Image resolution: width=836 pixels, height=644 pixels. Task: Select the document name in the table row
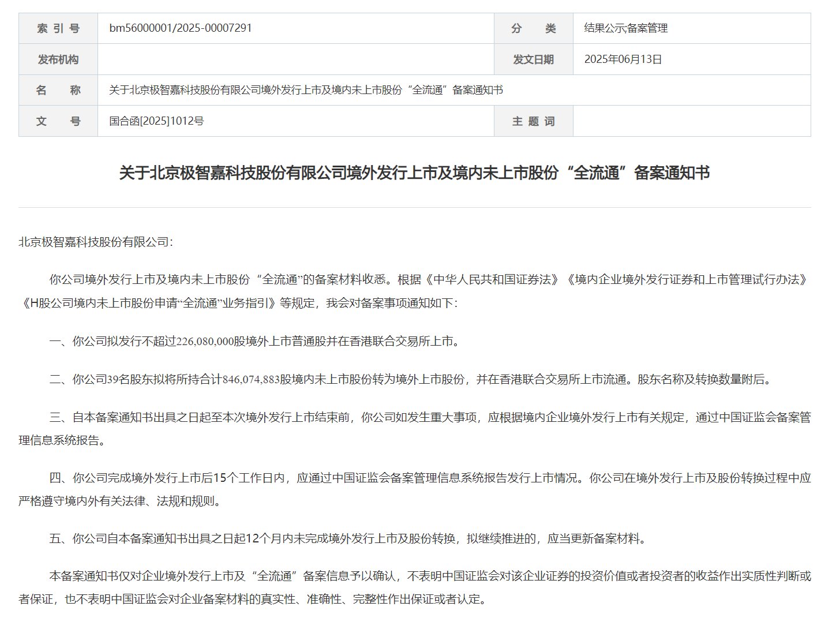[x=306, y=90]
